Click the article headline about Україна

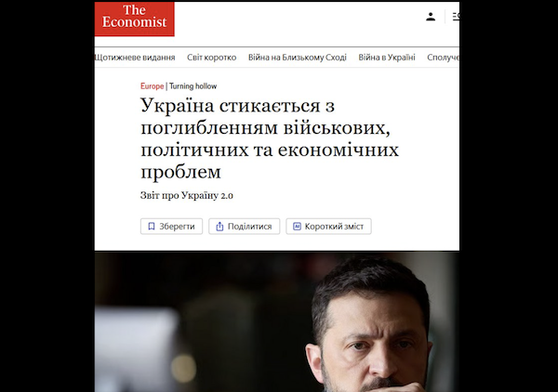(270, 138)
